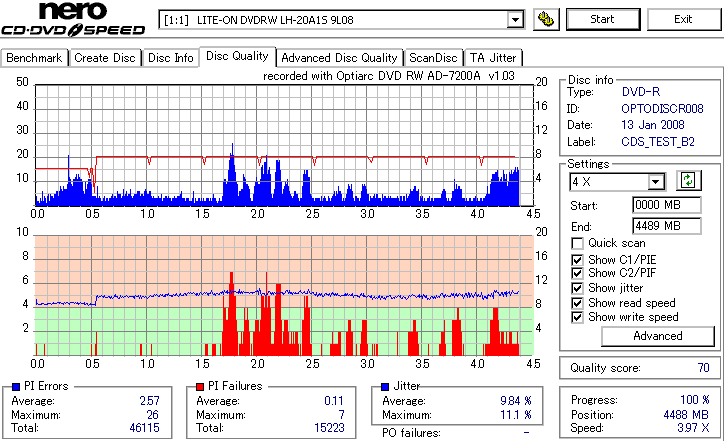The width and height of the screenshot is (724, 441).
Task: Click the Position value 4488 MB
Action: tap(686, 415)
